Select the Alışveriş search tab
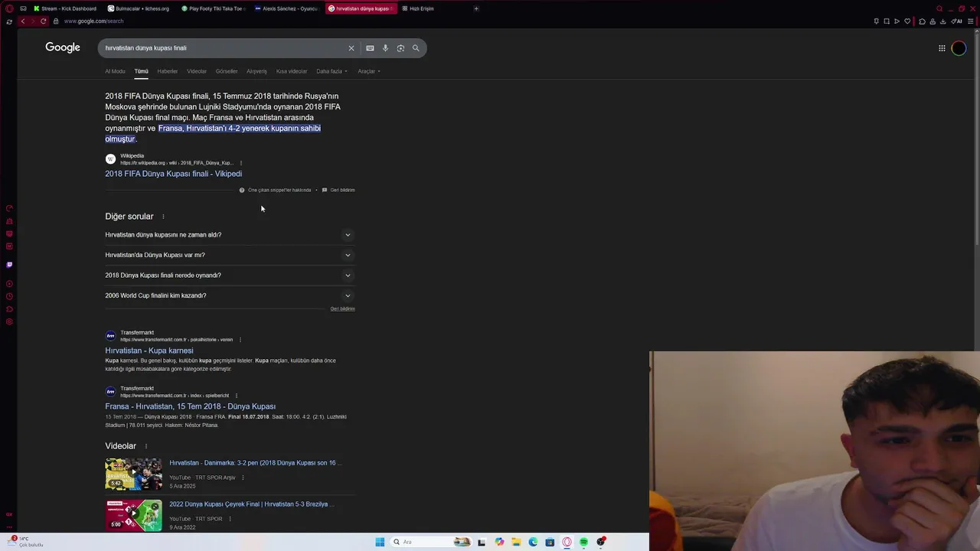 click(256, 71)
